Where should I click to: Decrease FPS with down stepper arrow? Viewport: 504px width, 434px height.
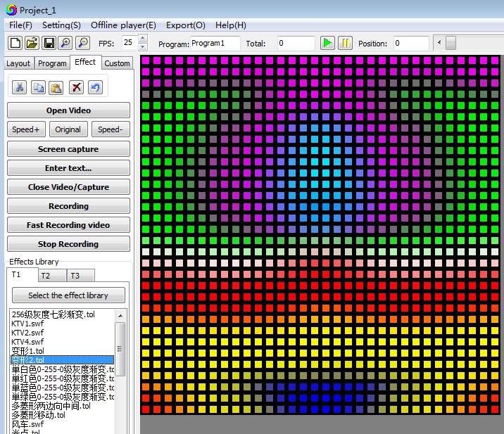(143, 47)
